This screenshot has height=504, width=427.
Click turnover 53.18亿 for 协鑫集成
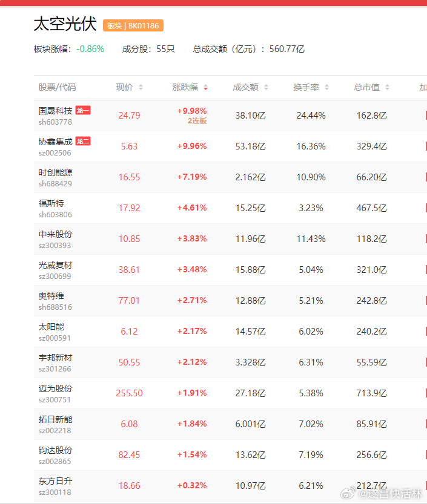point(250,146)
